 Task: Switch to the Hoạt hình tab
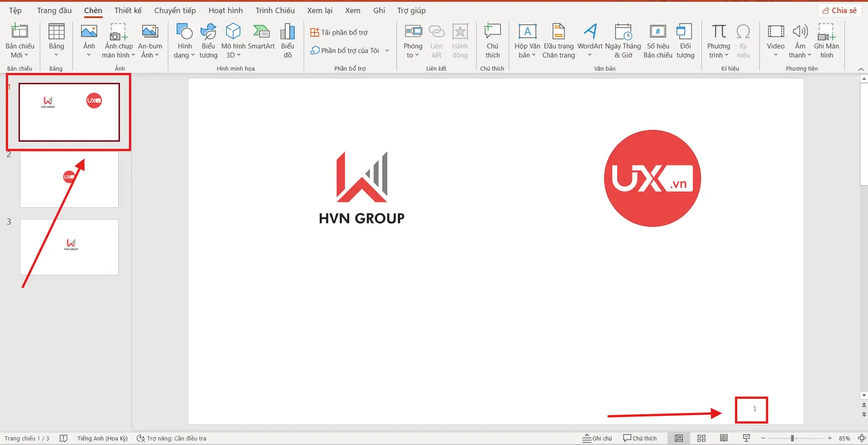tap(225, 10)
